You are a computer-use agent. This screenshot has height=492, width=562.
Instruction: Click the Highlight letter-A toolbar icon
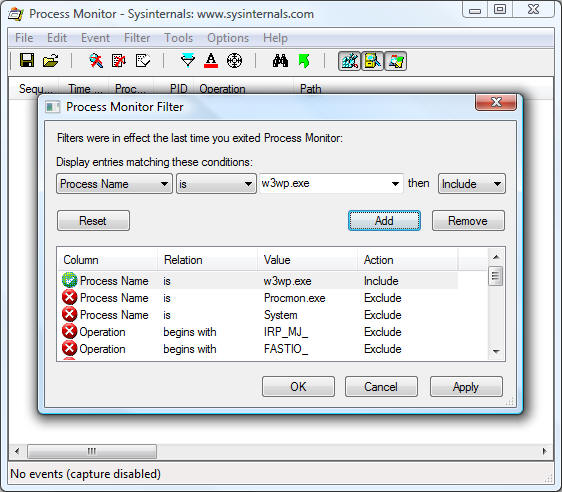coord(211,61)
